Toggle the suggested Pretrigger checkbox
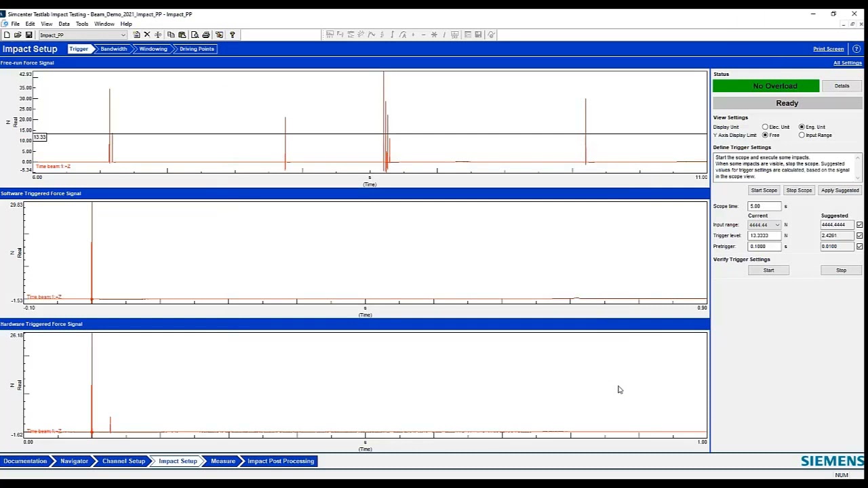The height and width of the screenshot is (488, 868). [859, 246]
